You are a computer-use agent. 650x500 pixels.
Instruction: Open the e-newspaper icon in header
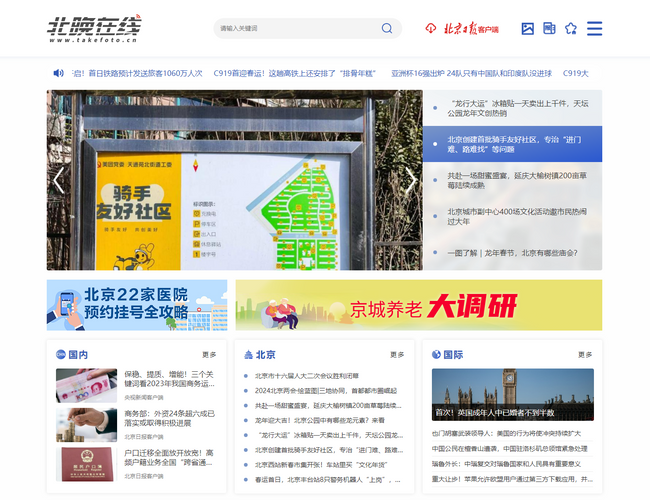(x=549, y=29)
